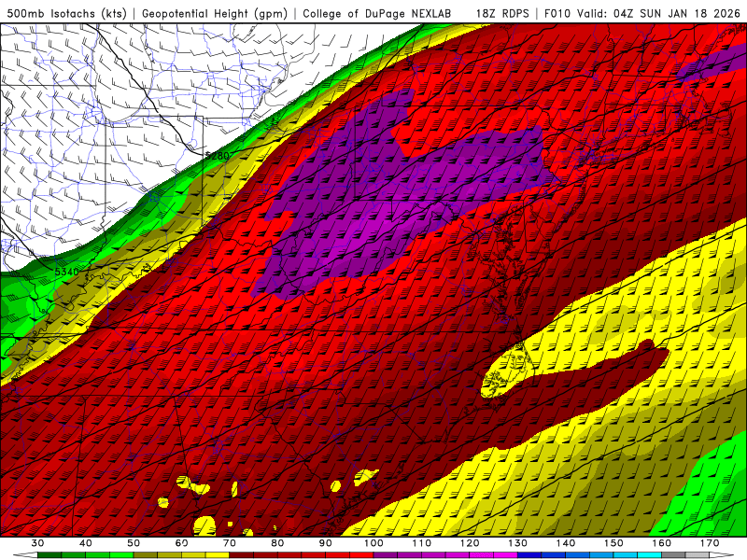Click the 60 value on the color scale

181,543
